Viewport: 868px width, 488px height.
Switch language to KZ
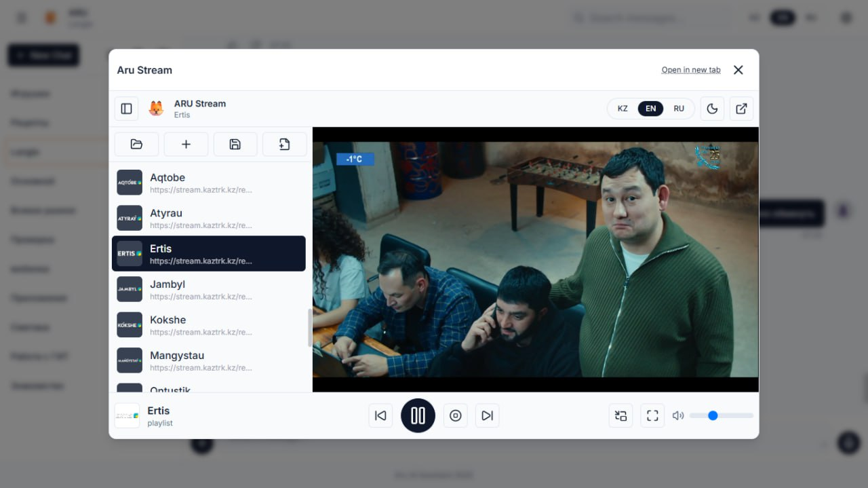pyautogui.click(x=623, y=109)
